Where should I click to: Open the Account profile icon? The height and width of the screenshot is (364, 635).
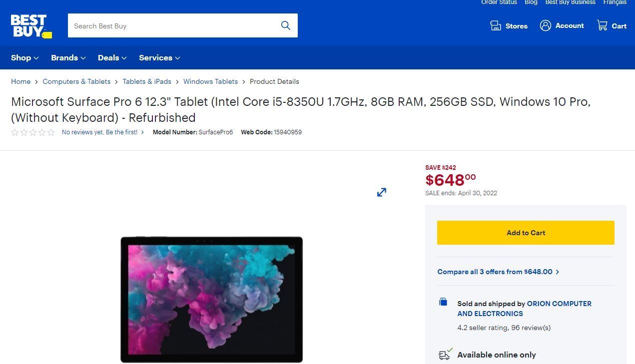point(546,25)
